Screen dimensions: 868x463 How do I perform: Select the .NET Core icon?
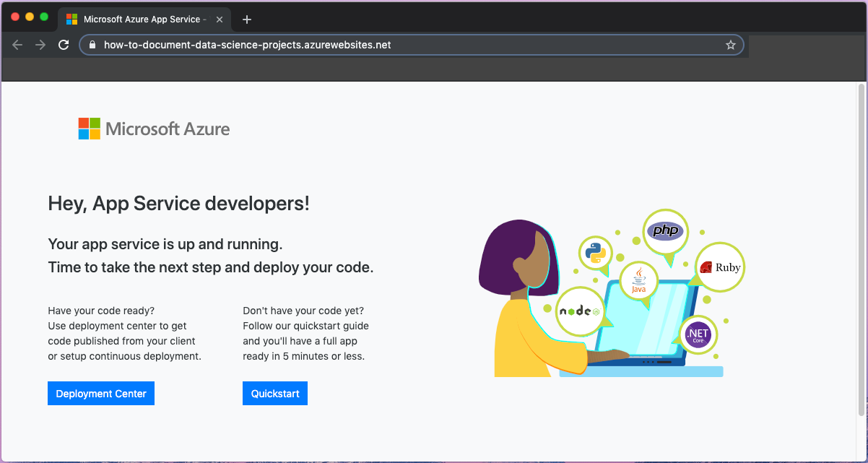click(x=698, y=334)
